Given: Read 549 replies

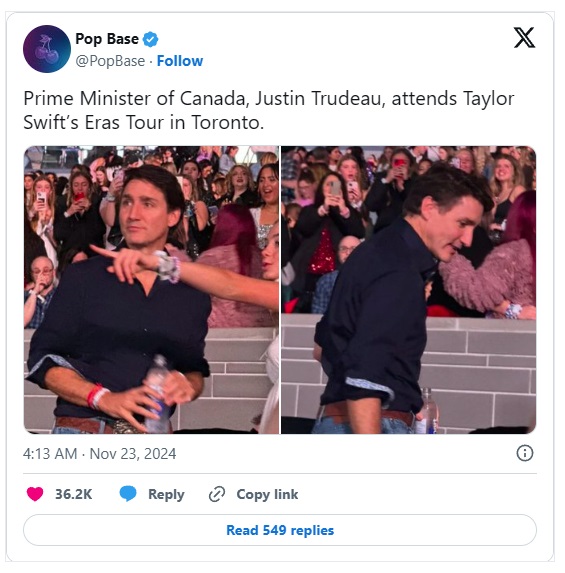Looking at the screenshot, I should pos(280,530).
